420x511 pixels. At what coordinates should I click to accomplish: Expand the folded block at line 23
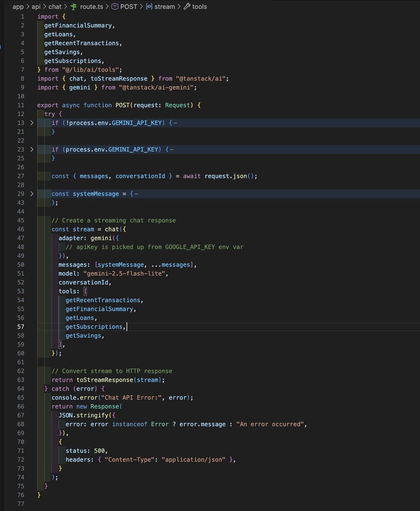(x=32, y=149)
